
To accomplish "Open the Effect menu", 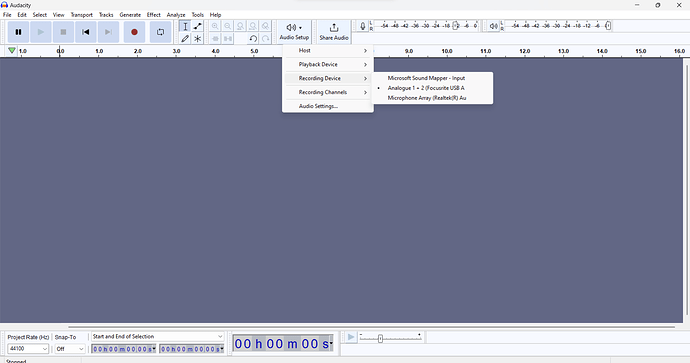I will tap(154, 15).
